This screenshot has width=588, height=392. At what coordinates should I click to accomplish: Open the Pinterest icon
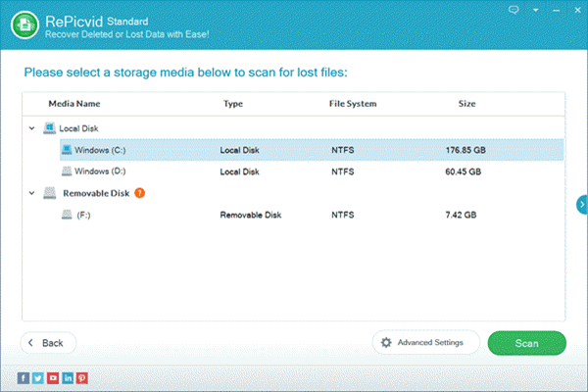tap(82, 377)
